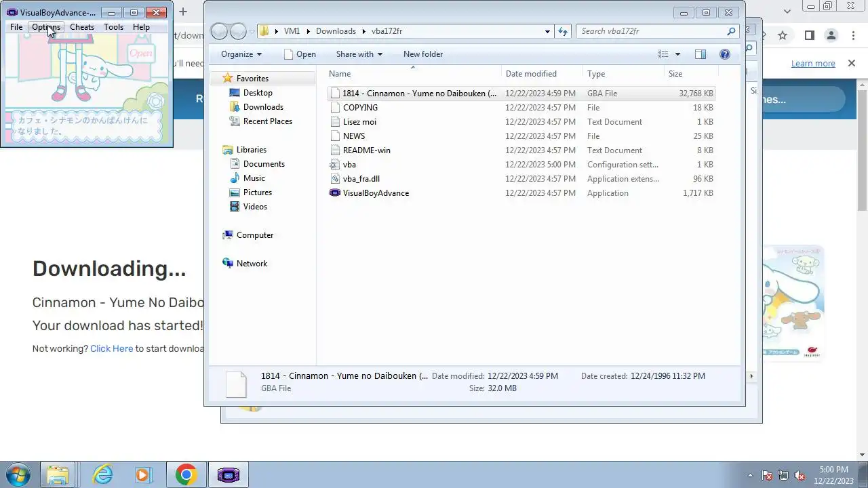Viewport: 868px width, 488px height.
Task: Open File Explorer from the taskbar
Action: point(58,474)
